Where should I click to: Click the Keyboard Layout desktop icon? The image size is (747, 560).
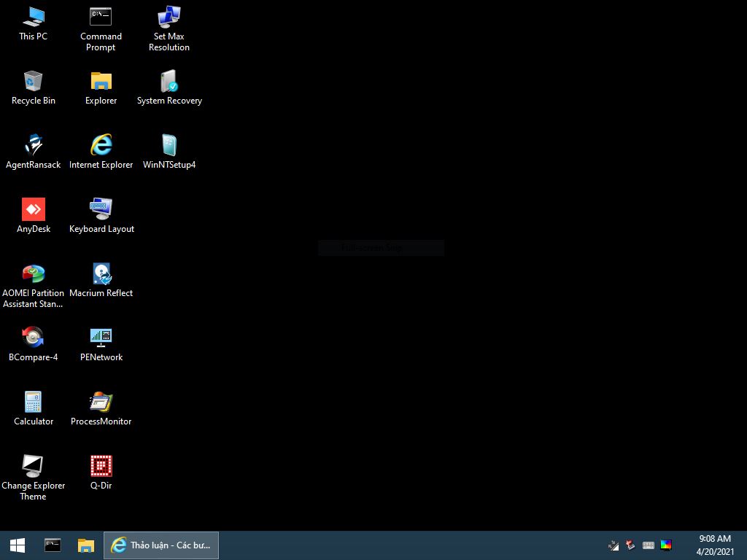101,216
